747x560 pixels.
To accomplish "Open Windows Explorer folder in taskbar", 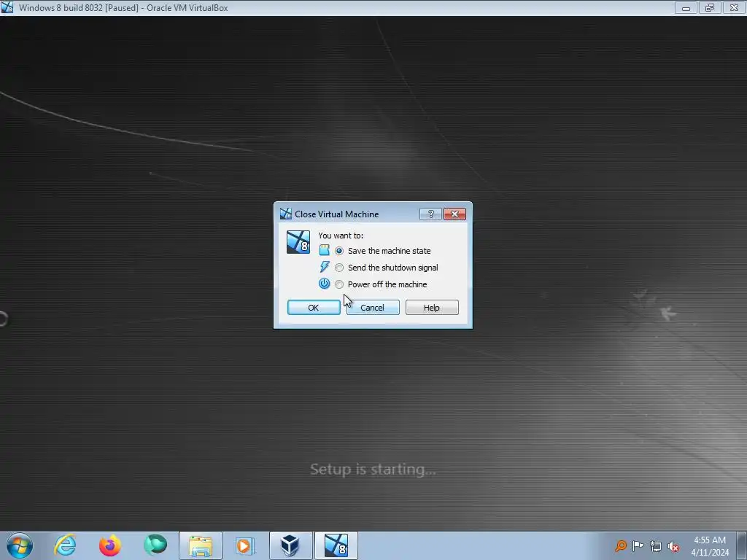I will [201, 545].
